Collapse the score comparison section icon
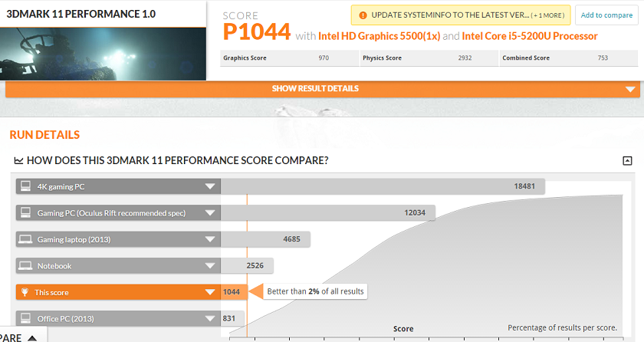Image resolution: width=644 pixels, height=342 pixels. (x=627, y=161)
